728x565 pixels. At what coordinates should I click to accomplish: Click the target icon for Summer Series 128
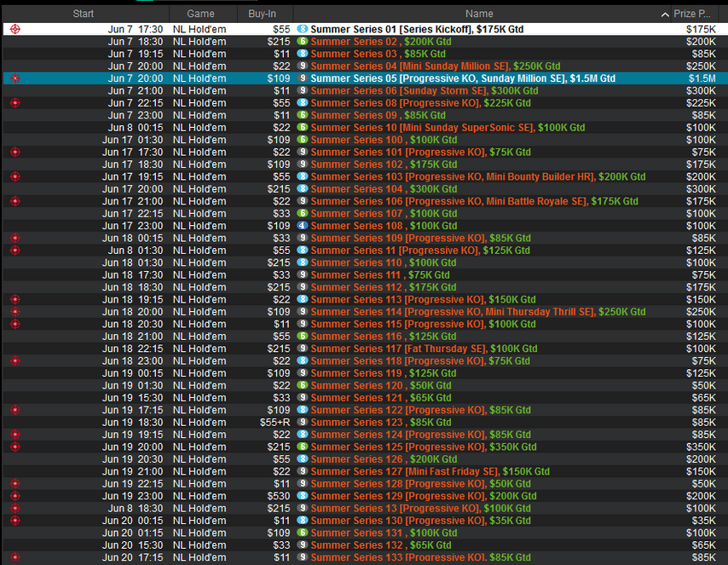[15, 484]
